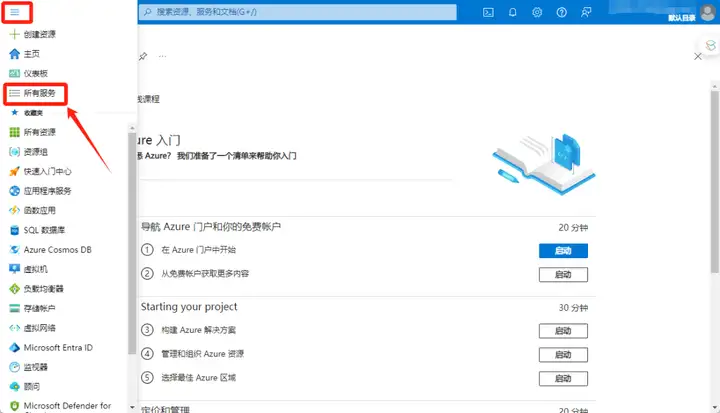Launch Cloud Shell from top bar
Image resolution: width=720 pixels, height=413 pixels.
coord(488,12)
